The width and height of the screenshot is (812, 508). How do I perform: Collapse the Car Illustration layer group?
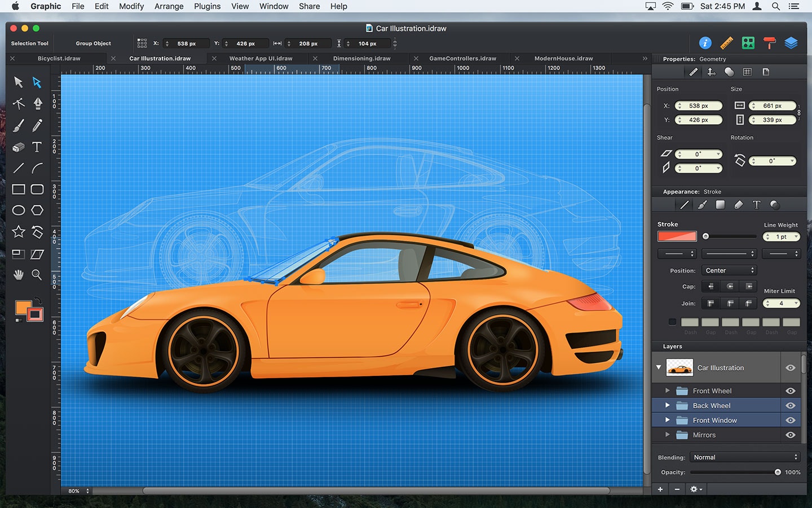point(658,367)
